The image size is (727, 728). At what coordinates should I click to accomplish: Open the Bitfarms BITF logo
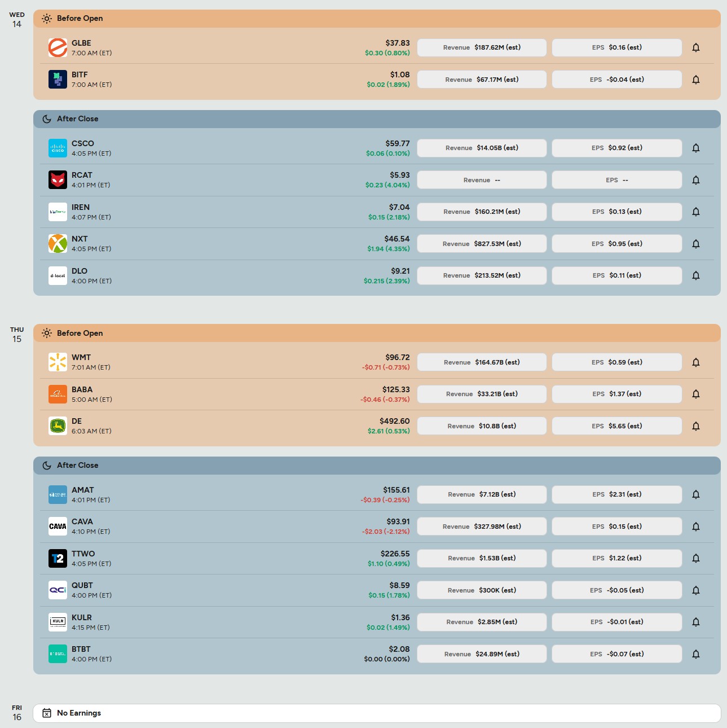pyautogui.click(x=58, y=80)
